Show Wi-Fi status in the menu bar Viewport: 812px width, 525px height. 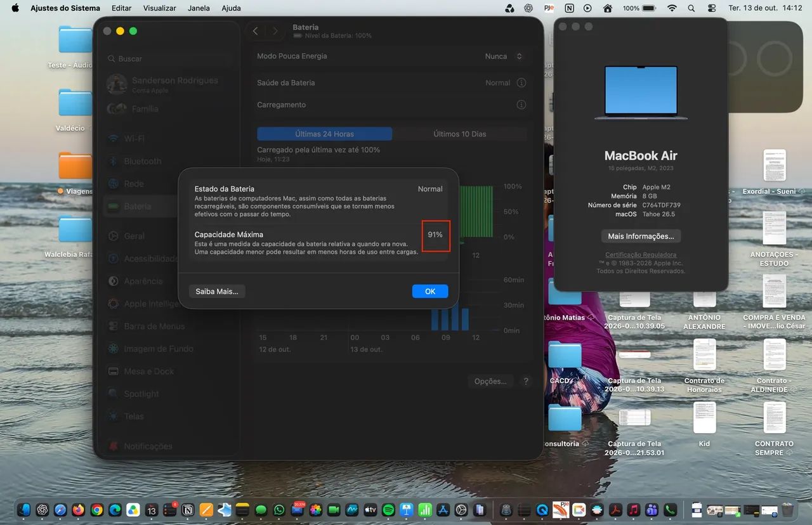coord(672,8)
